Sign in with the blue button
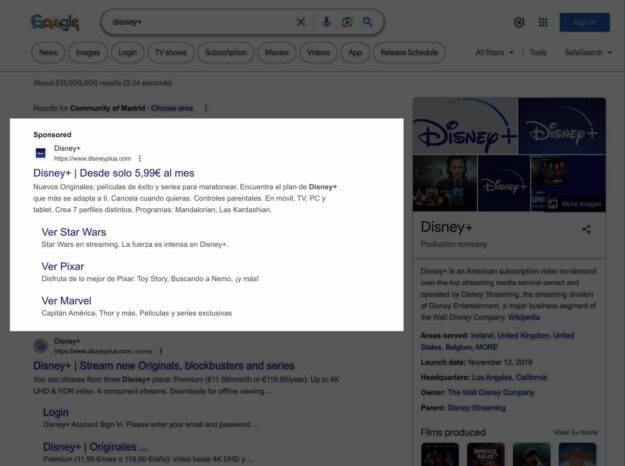Viewport: 625px width, 466px height. tap(584, 22)
